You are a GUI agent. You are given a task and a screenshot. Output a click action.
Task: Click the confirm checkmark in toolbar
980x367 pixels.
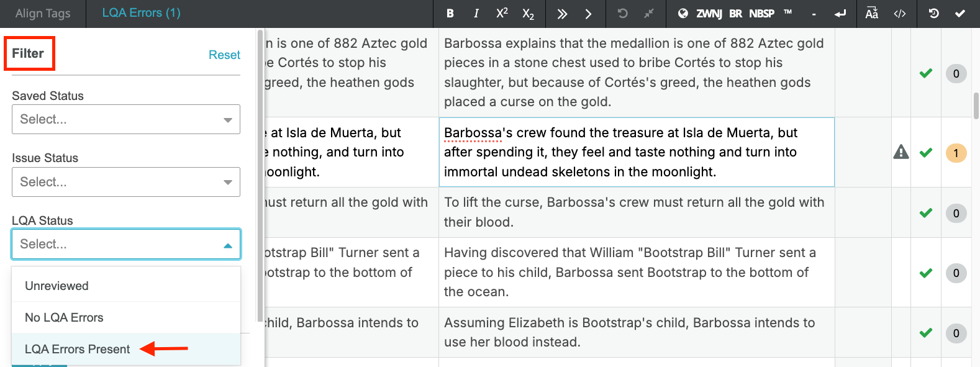[x=960, y=13]
